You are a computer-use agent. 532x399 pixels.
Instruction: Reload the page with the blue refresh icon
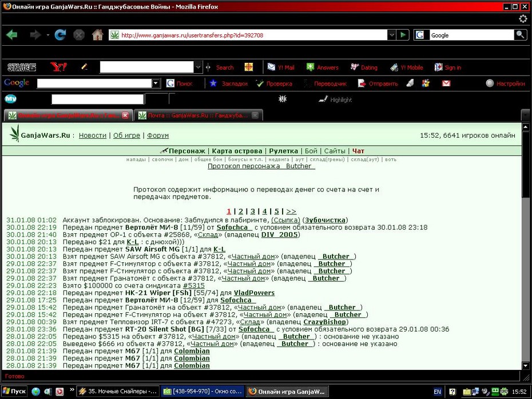click(61, 35)
